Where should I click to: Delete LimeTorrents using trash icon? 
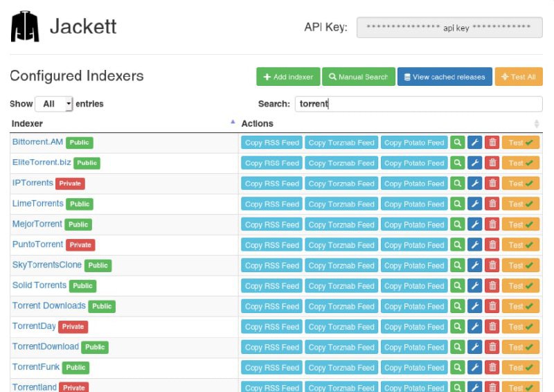click(x=492, y=204)
